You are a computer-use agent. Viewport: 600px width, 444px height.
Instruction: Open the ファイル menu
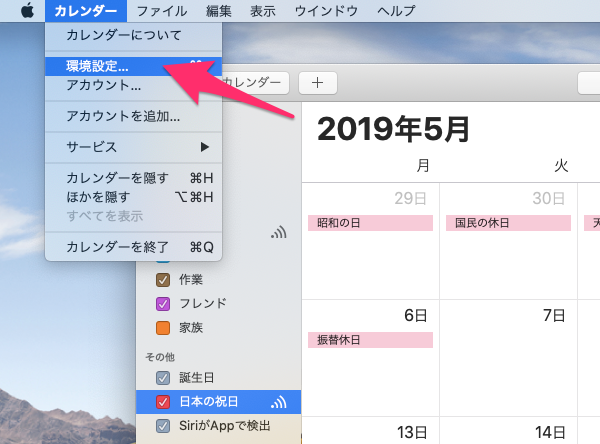[x=162, y=11]
